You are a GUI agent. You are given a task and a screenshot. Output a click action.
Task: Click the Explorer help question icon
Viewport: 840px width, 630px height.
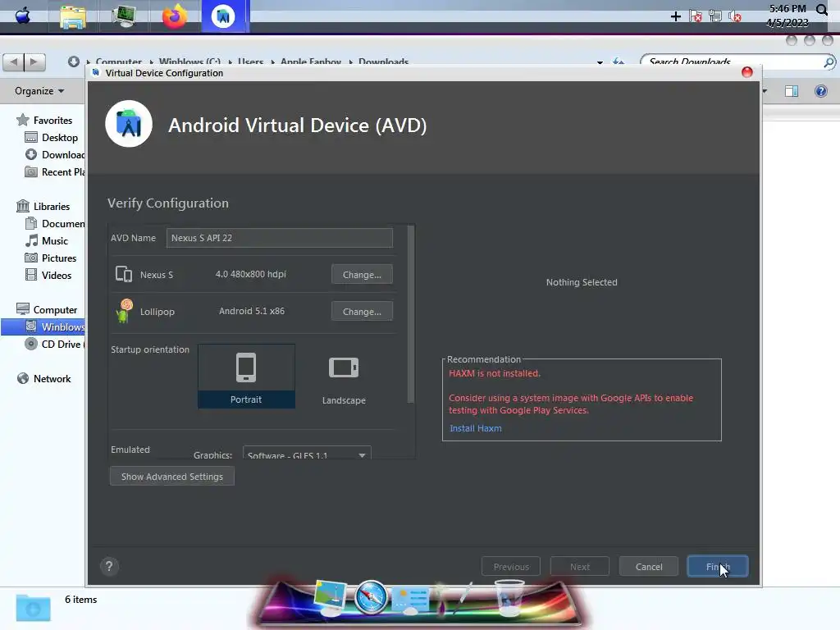pos(820,91)
